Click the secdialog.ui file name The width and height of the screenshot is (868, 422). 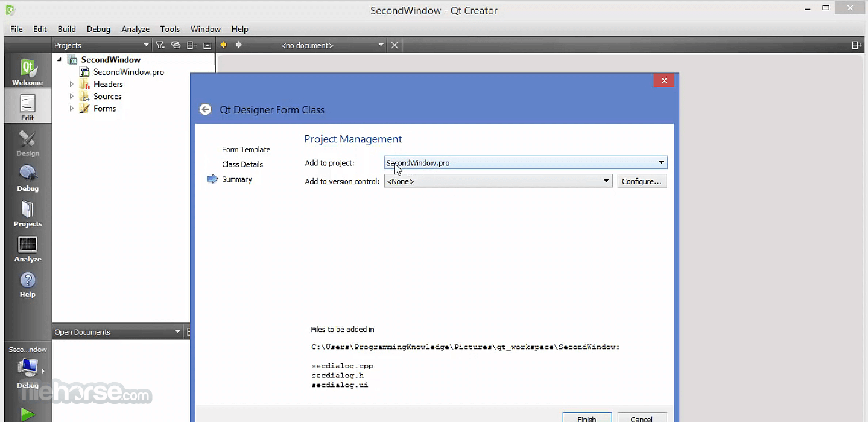point(340,385)
